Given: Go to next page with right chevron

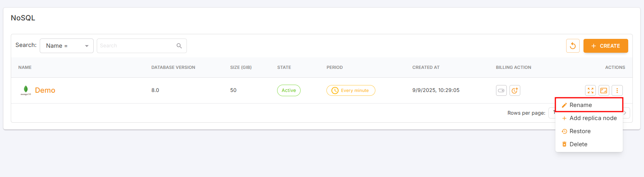Looking at the screenshot, I should pos(626,113).
